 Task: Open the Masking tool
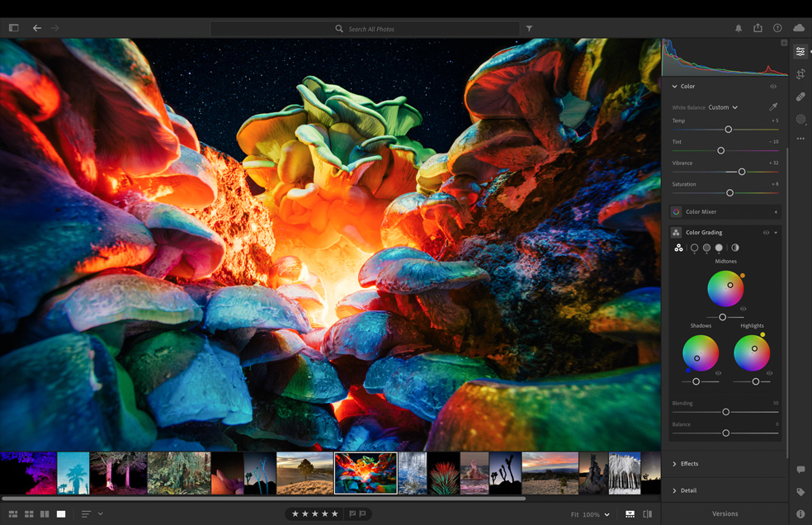800,119
